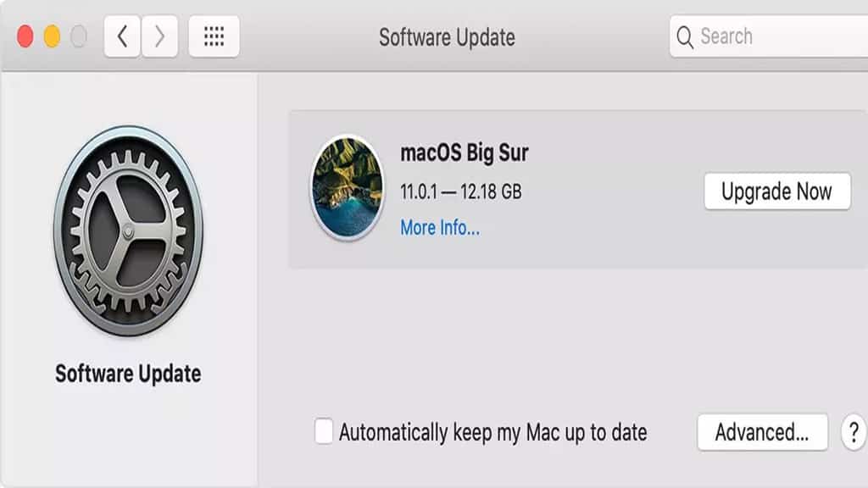The width and height of the screenshot is (868, 488).
Task: Click the back navigation arrow
Action: click(123, 36)
